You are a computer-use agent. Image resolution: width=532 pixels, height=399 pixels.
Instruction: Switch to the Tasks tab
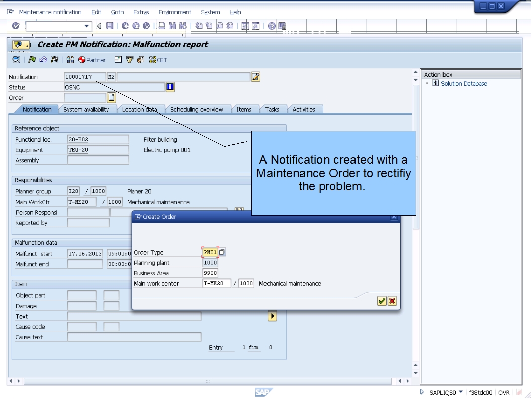(x=272, y=109)
